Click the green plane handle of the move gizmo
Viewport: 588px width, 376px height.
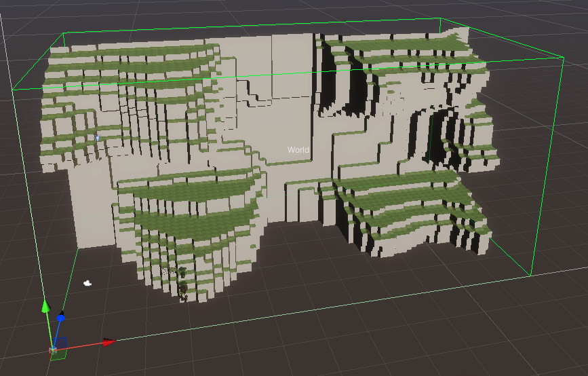(58, 354)
